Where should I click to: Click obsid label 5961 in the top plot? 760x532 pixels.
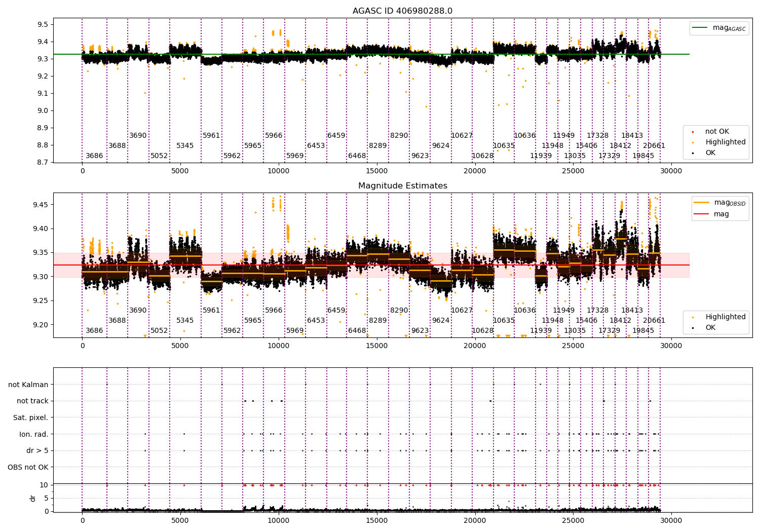pos(211,136)
